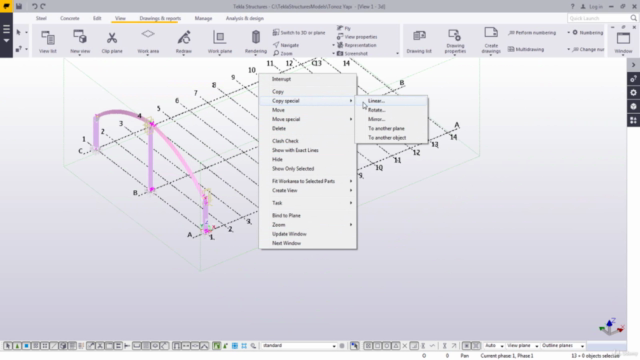Toggle the snap switch left of Auto
The height and width of the screenshot is (360, 640).
(476, 346)
